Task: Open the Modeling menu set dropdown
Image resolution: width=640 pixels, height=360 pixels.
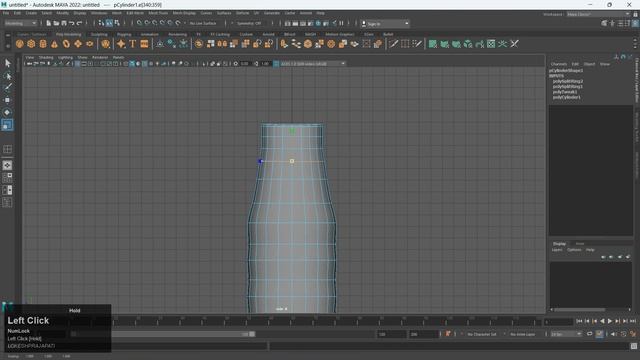Action: click(x=20, y=23)
